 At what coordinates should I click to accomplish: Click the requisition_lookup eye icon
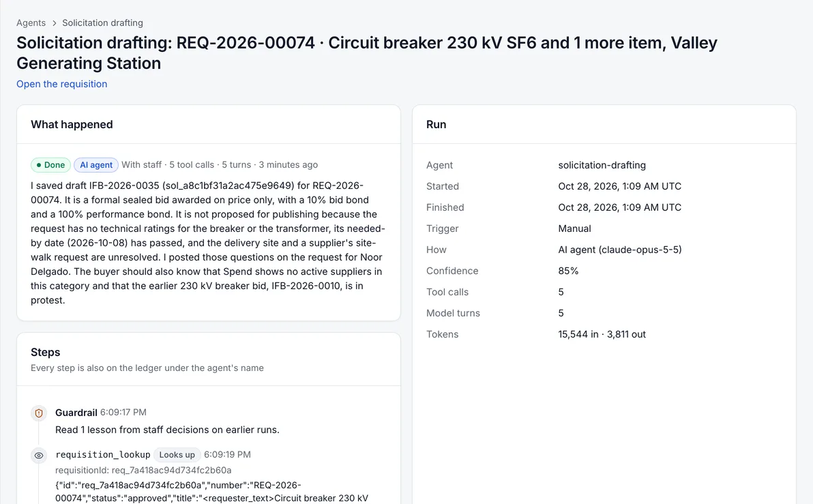(x=39, y=456)
